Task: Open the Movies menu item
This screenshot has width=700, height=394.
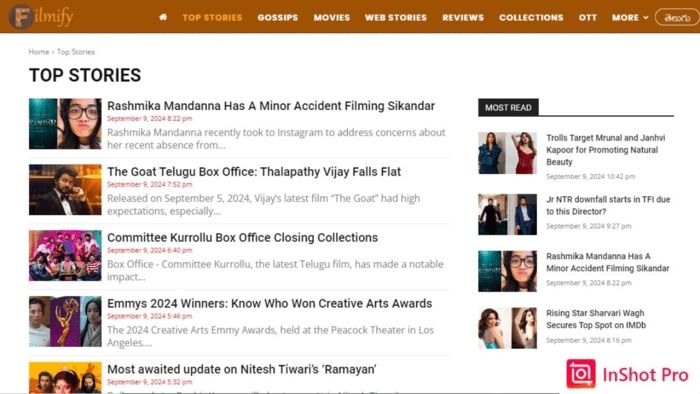Action: click(332, 17)
